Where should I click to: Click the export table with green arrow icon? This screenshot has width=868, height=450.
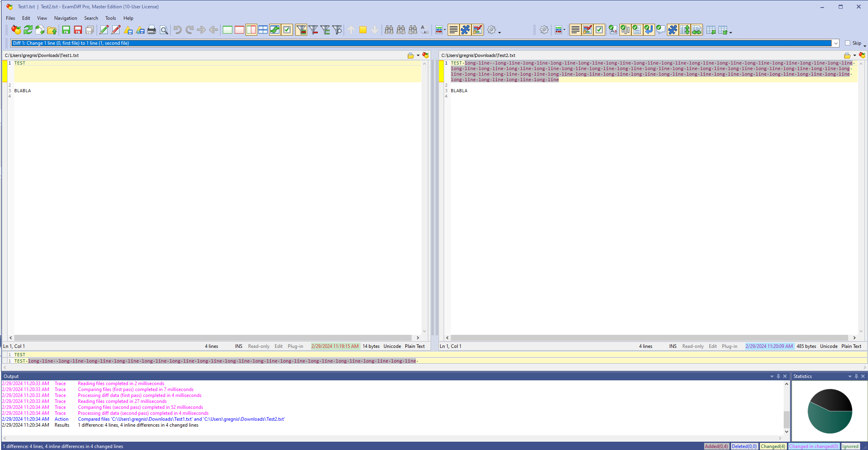(711, 30)
